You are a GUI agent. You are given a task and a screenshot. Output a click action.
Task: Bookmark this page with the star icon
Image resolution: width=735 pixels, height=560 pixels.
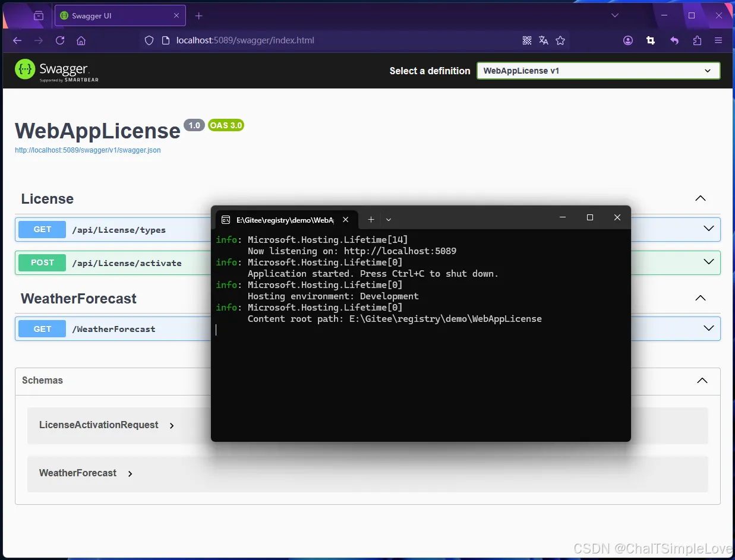[x=560, y=40]
